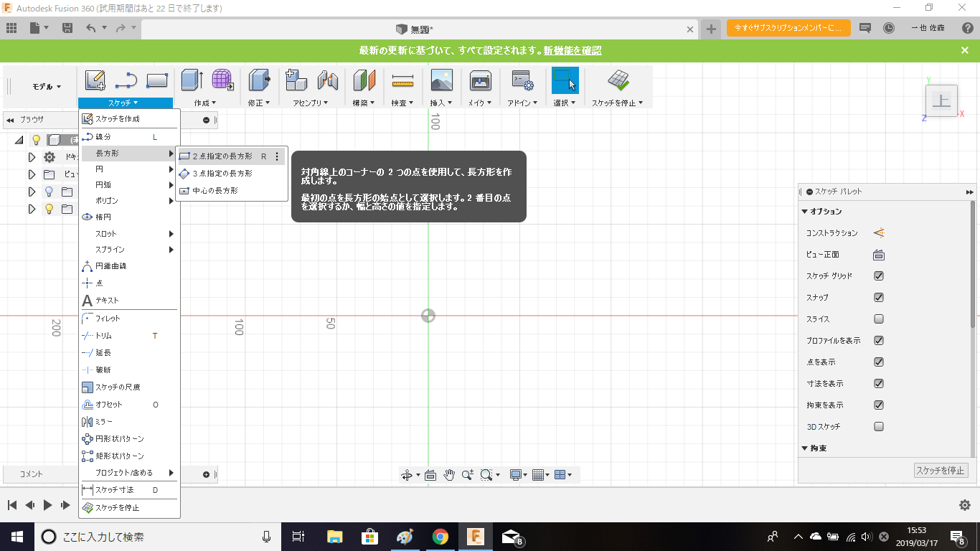The width and height of the screenshot is (980, 551).
Task: Click the Look At icon next to ビュー正面
Action: pos(879,255)
